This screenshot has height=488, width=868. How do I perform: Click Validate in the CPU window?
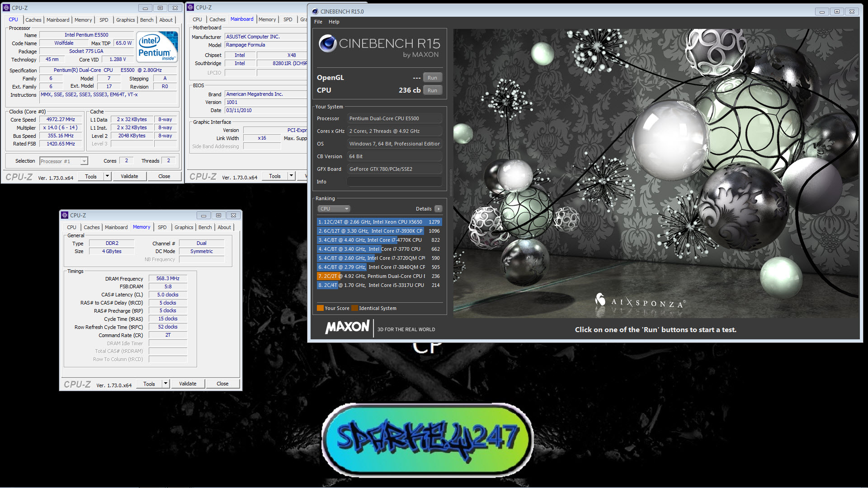click(x=129, y=176)
